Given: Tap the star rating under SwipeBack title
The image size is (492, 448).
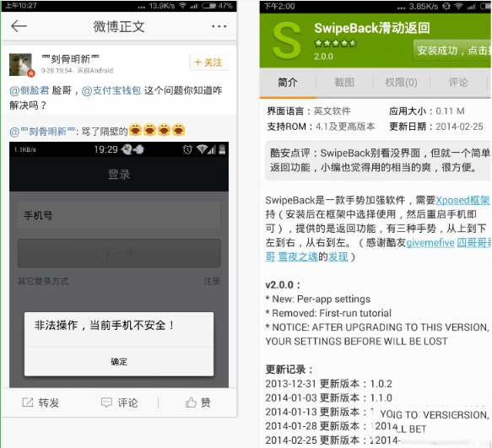Looking at the screenshot, I should point(335,43).
